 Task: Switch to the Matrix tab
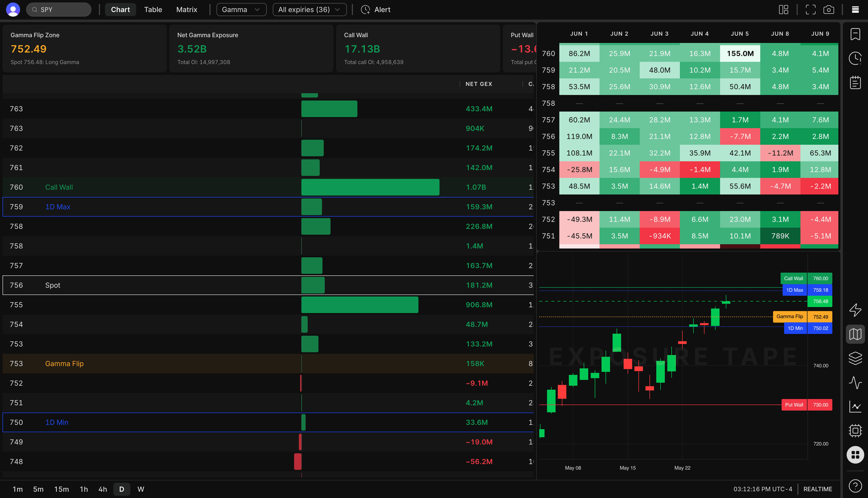(x=187, y=10)
